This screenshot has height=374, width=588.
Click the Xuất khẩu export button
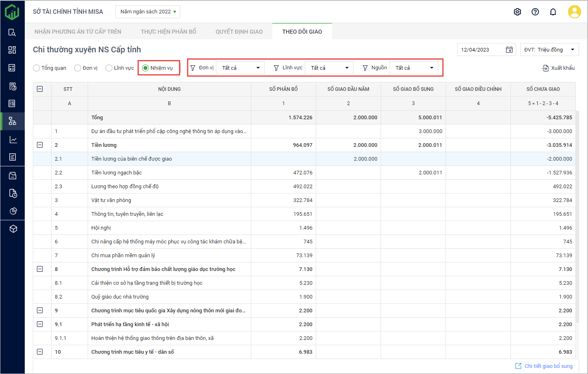558,68
